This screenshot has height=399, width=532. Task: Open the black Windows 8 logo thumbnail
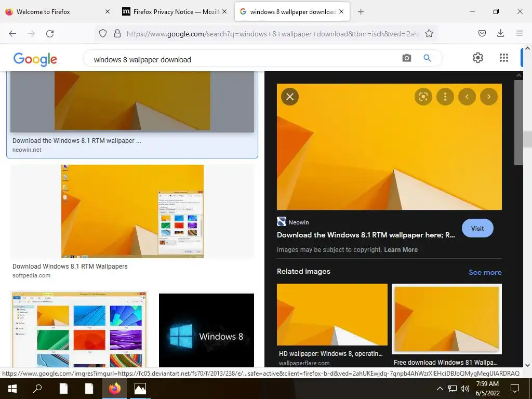pos(206,330)
